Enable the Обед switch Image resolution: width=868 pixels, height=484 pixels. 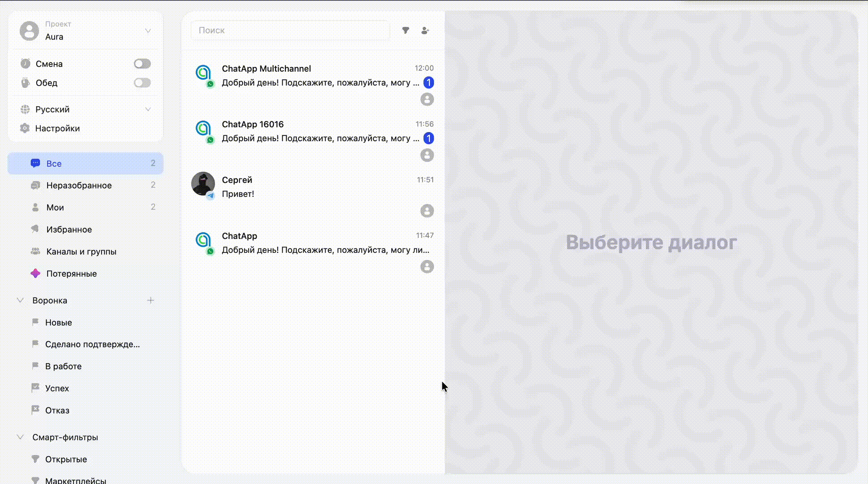pos(142,83)
